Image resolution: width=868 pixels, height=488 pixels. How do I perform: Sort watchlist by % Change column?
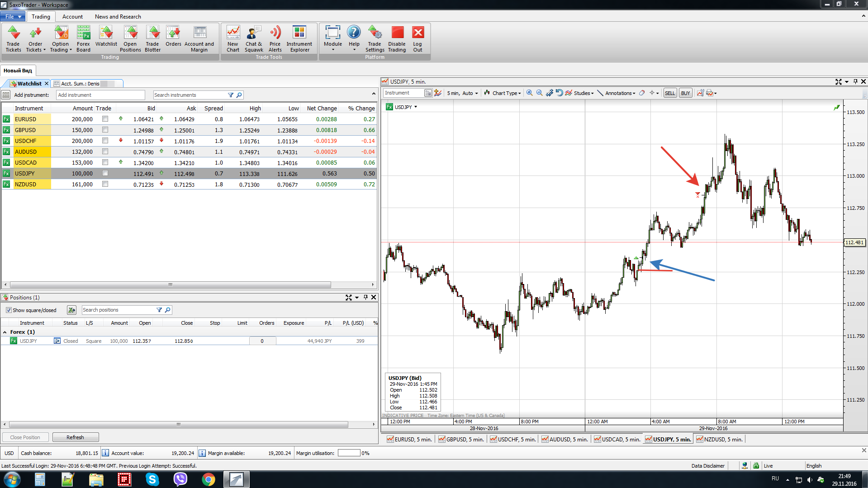(361, 108)
